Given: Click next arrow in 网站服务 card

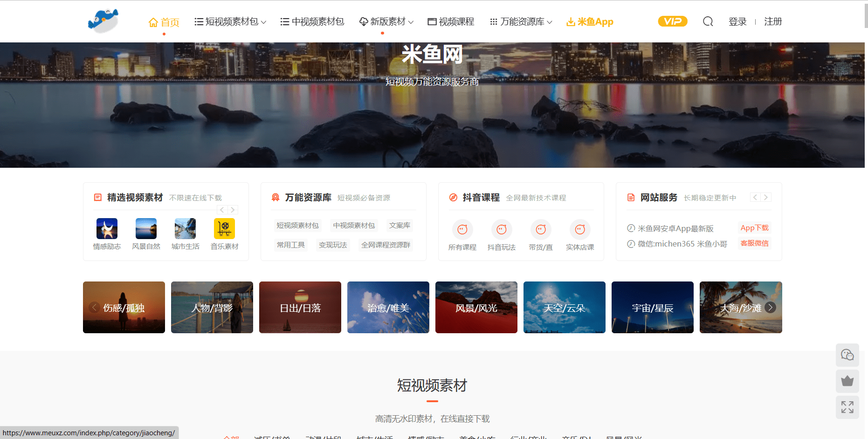Looking at the screenshot, I should (x=765, y=197).
